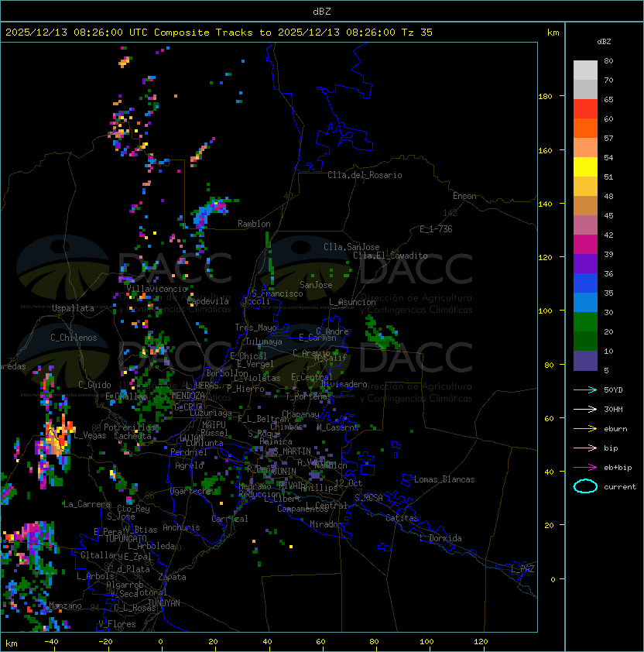Click the 'Carrizal' map label

(x=230, y=519)
